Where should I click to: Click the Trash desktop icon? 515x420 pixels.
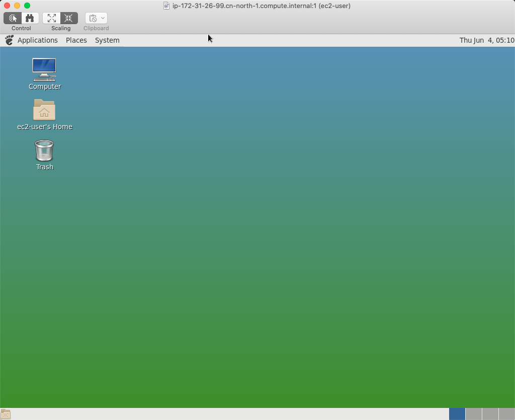pos(44,151)
